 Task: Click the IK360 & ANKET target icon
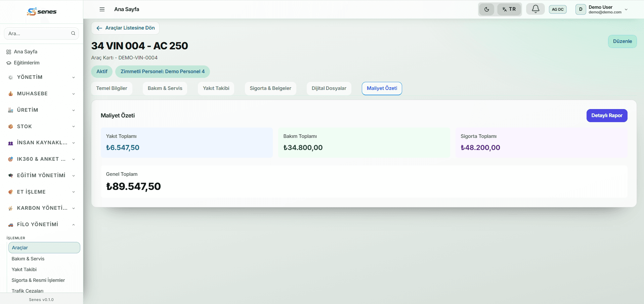(11, 159)
